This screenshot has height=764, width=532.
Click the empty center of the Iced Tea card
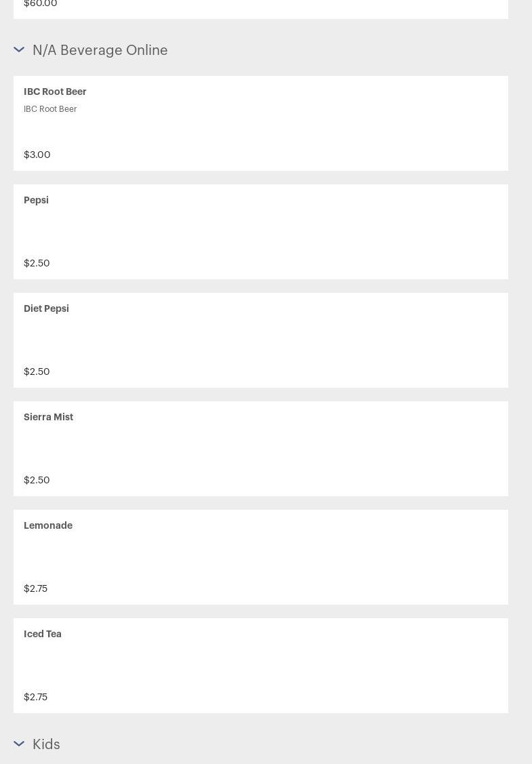(x=261, y=666)
